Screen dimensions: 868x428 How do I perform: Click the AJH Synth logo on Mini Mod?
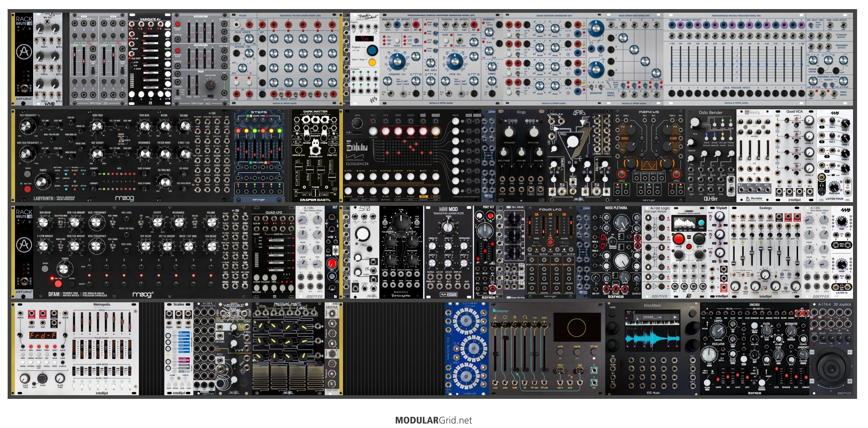[448, 294]
